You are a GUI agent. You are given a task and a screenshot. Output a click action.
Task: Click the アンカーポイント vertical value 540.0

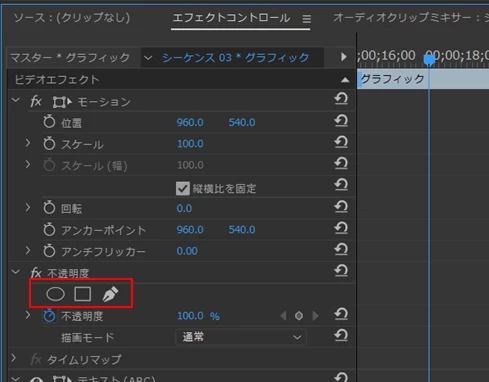[242, 230]
